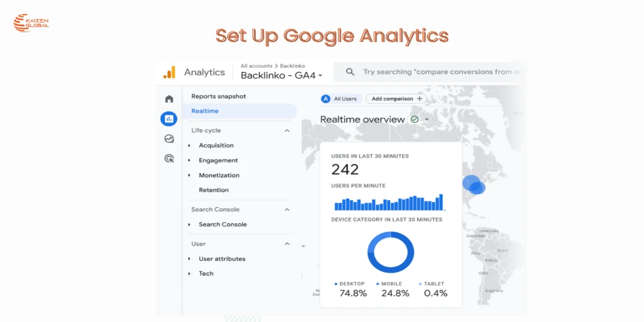
Task: Click the blue user bubble on map
Action: pyautogui.click(x=473, y=185)
